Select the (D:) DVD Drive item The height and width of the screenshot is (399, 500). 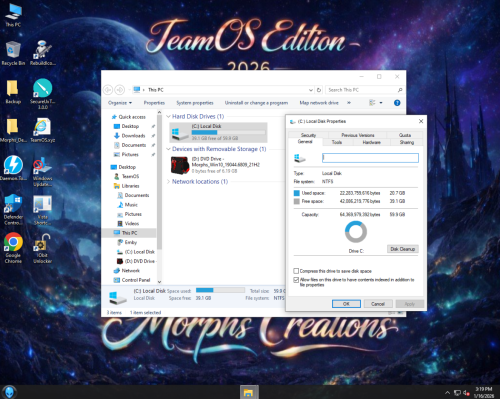218,165
